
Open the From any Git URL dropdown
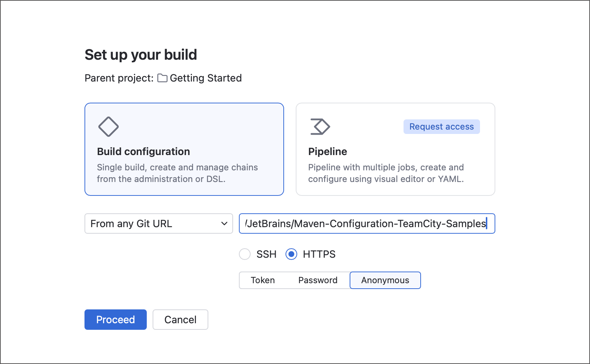[x=158, y=223]
